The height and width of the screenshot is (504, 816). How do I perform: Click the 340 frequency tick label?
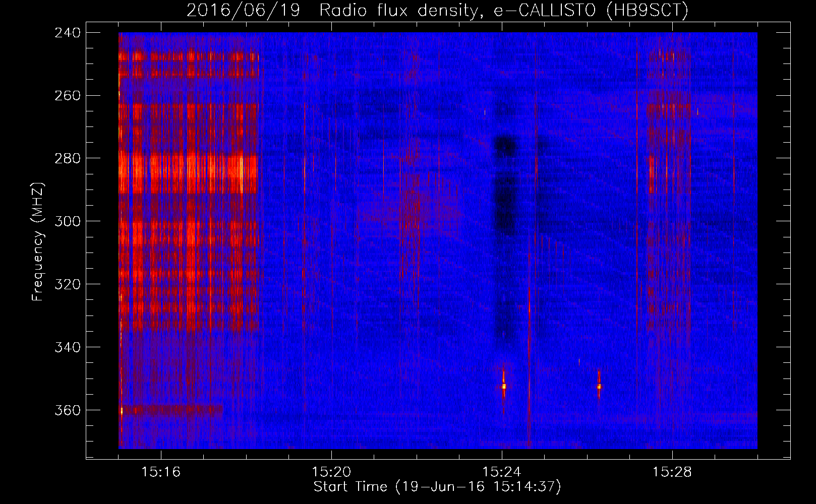(68, 348)
